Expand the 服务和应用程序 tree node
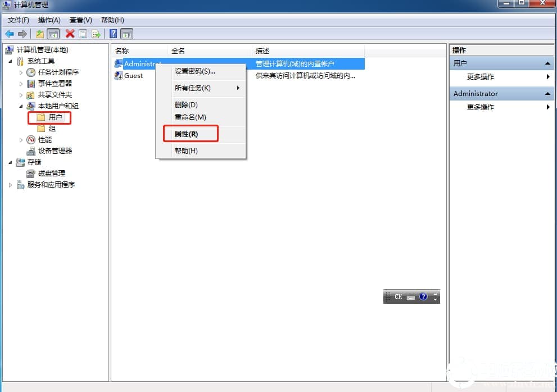Screen dimensions: 557x392 [x=10, y=185]
